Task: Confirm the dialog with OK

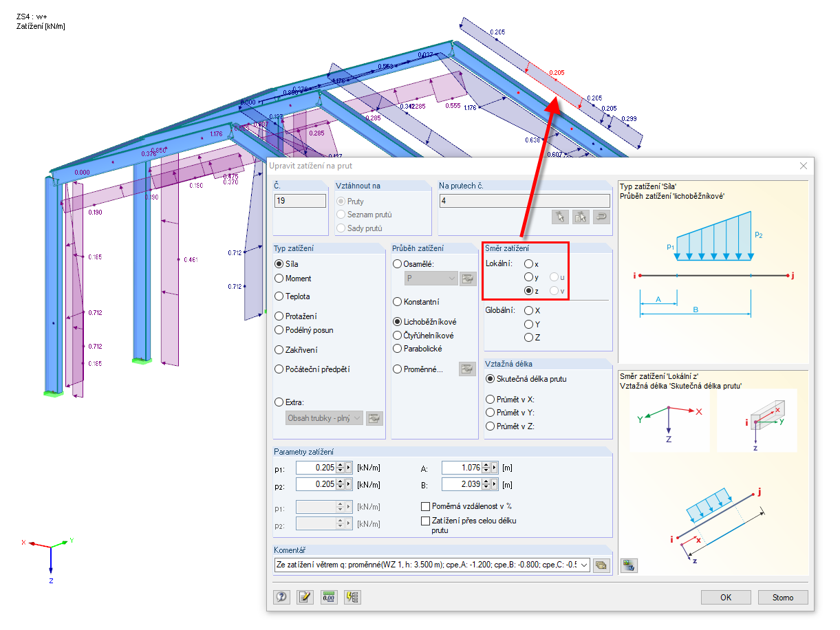Action: point(726,597)
